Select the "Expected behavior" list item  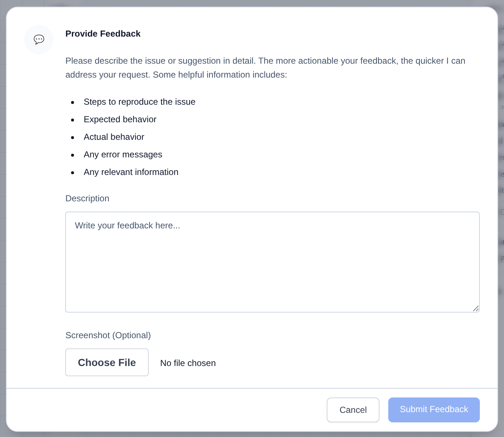pyautogui.click(x=120, y=119)
